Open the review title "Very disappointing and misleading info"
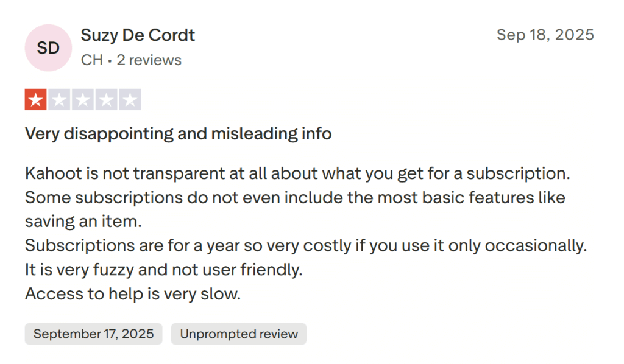 pos(178,133)
